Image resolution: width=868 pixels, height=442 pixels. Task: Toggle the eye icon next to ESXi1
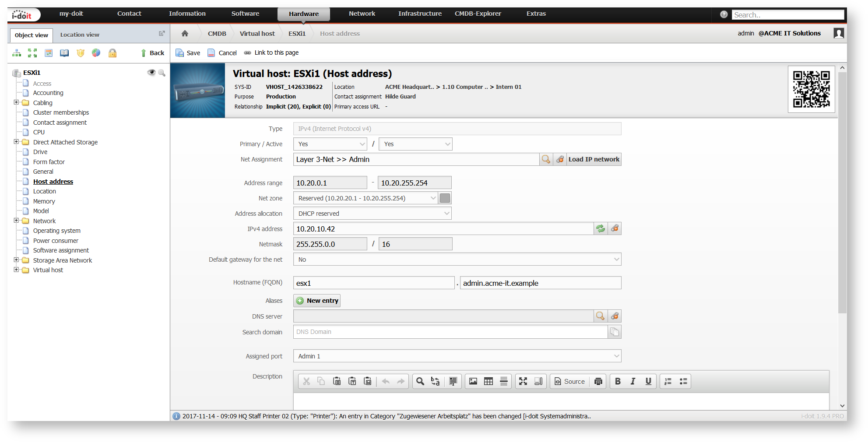click(x=151, y=72)
